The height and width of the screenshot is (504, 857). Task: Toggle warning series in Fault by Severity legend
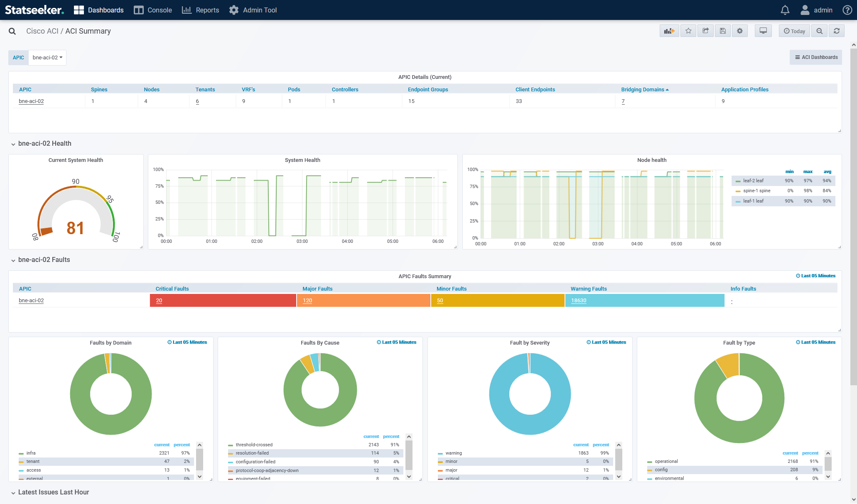(453, 453)
